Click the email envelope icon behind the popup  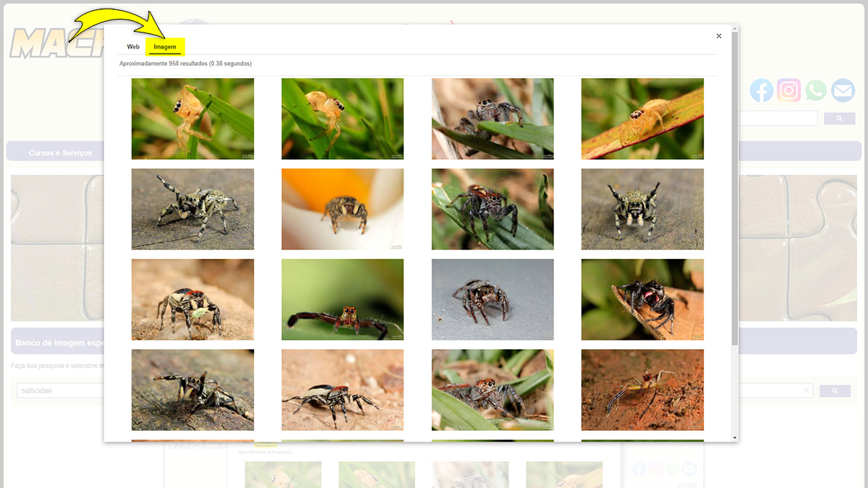tap(843, 90)
